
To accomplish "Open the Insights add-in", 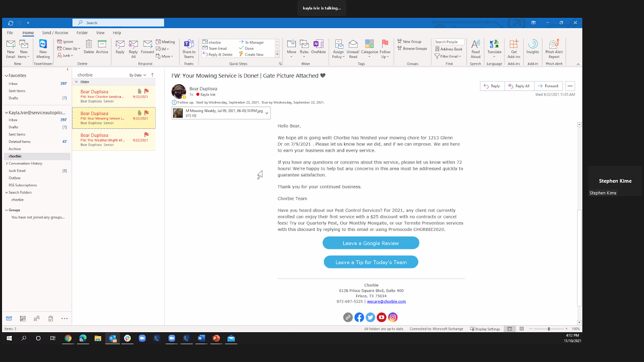I will [533, 43].
